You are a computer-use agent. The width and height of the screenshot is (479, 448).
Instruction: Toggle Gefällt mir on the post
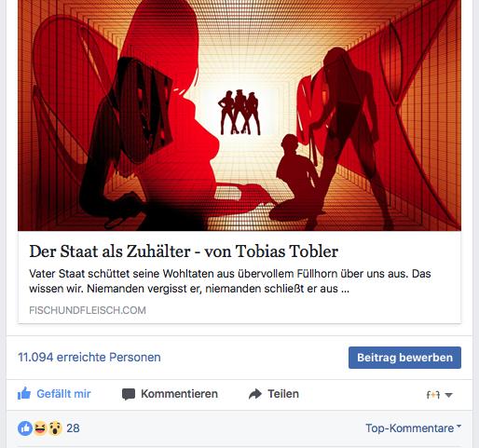tap(54, 394)
